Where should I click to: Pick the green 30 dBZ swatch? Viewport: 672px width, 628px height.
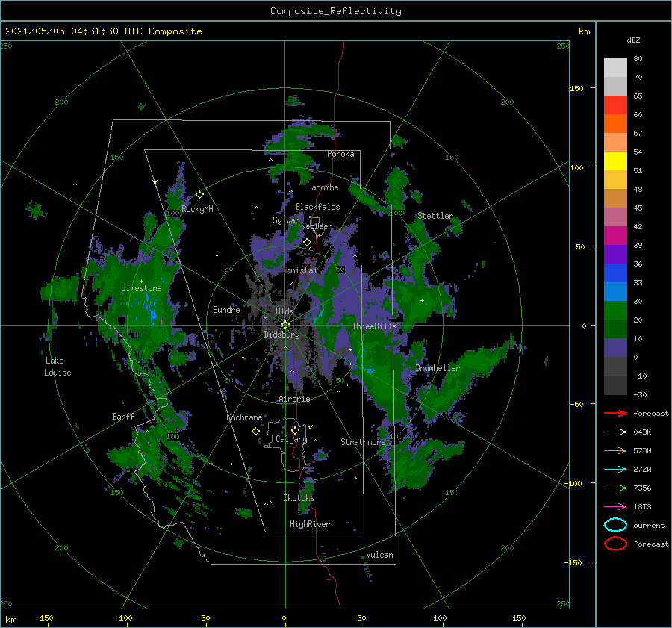(x=615, y=310)
